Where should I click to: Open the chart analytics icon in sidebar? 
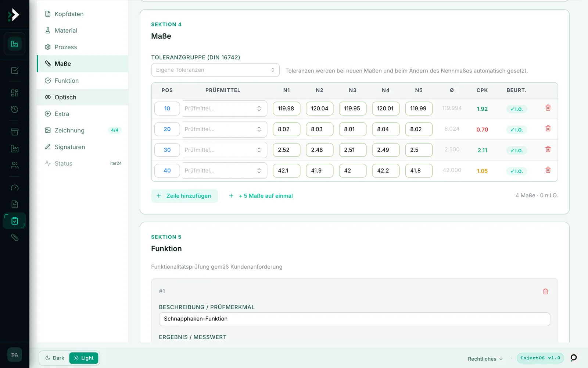[x=15, y=44]
